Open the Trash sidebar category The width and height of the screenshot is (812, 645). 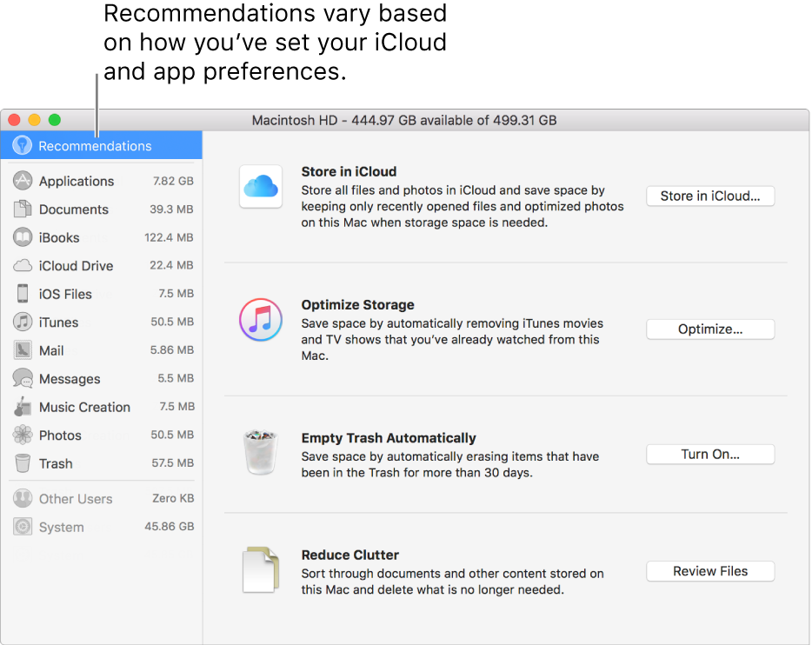tap(56, 463)
